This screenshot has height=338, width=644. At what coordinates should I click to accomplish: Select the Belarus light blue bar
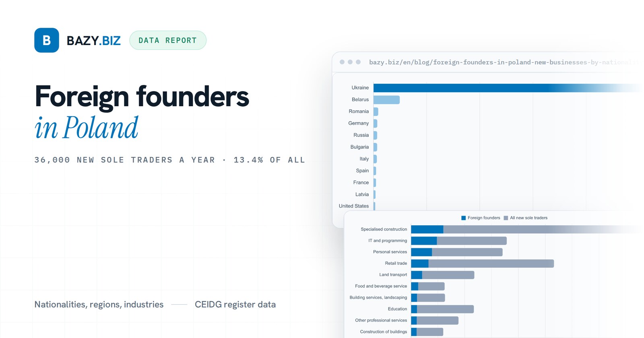[x=386, y=100]
